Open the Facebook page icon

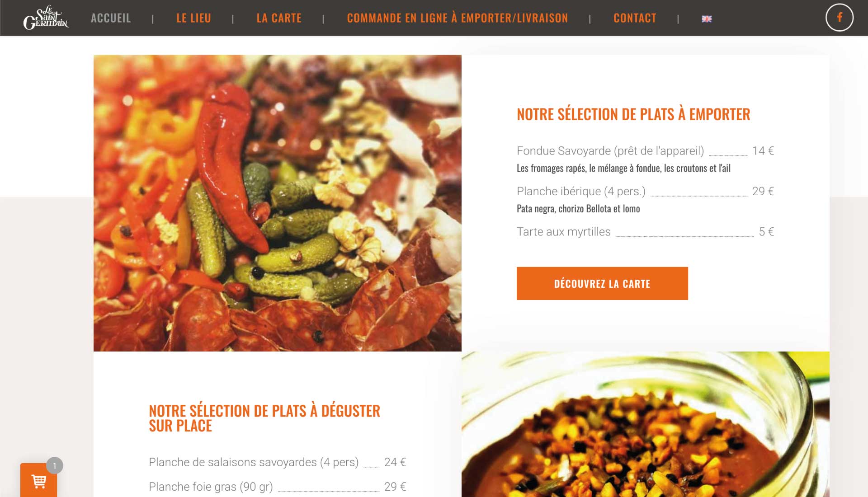pyautogui.click(x=839, y=18)
